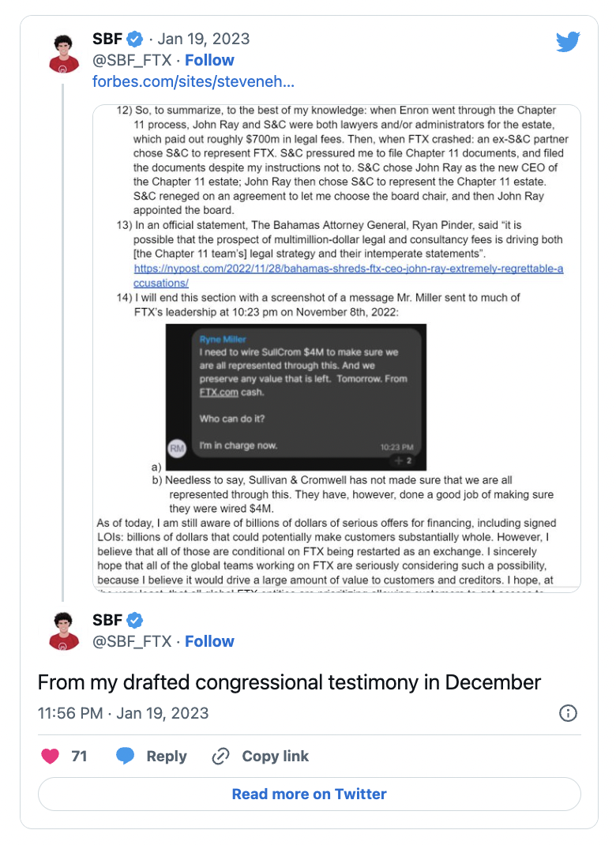
Task: Open the tweet info circle icon
Action: [x=568, y=713]
